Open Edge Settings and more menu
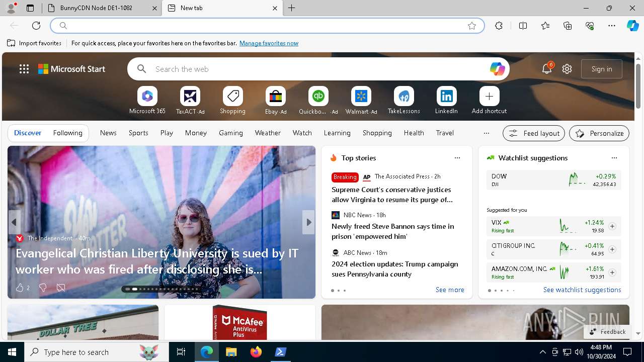 point(612,26)
